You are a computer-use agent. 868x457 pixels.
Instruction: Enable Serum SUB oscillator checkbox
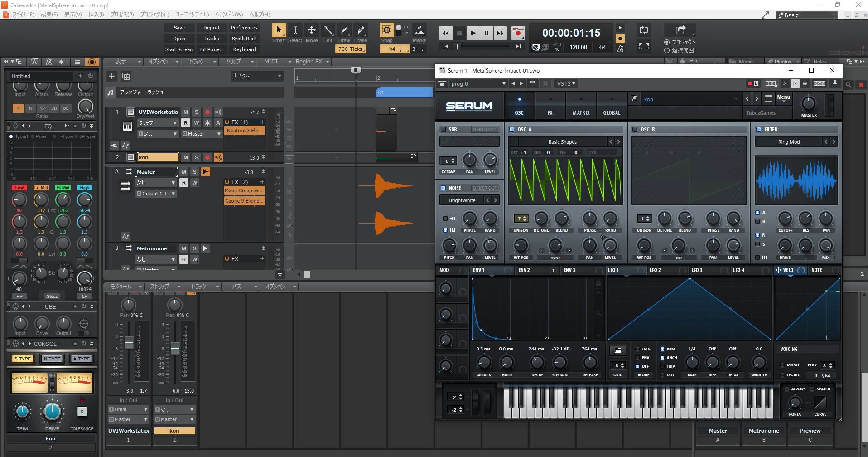tap(444, 129)
